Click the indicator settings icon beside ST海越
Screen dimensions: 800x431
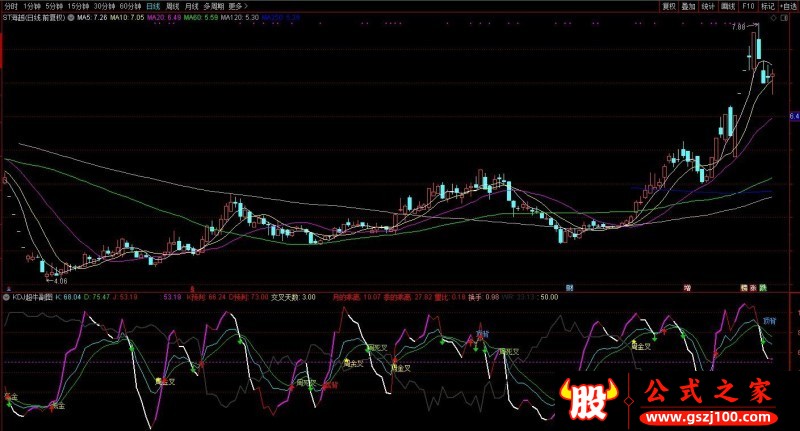pyautogui.click(x=70, y=18)
